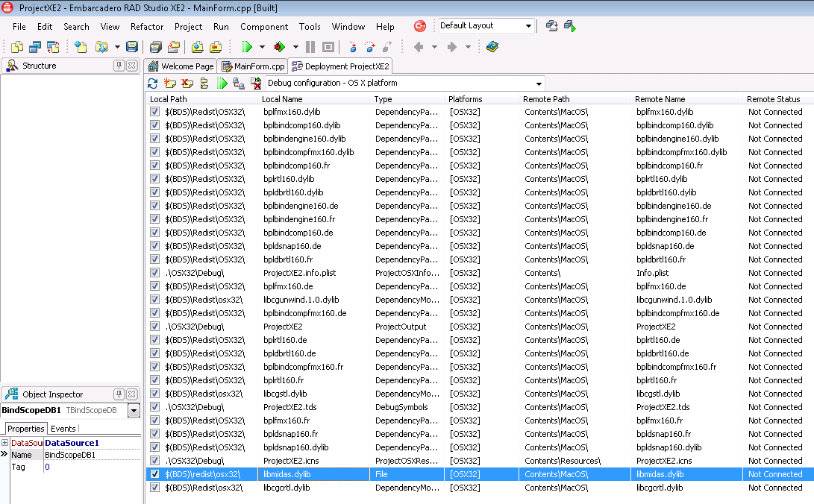814x504 pixels.
Task: Click the red C++ icon beside Help menu
Action: [420, 26]
